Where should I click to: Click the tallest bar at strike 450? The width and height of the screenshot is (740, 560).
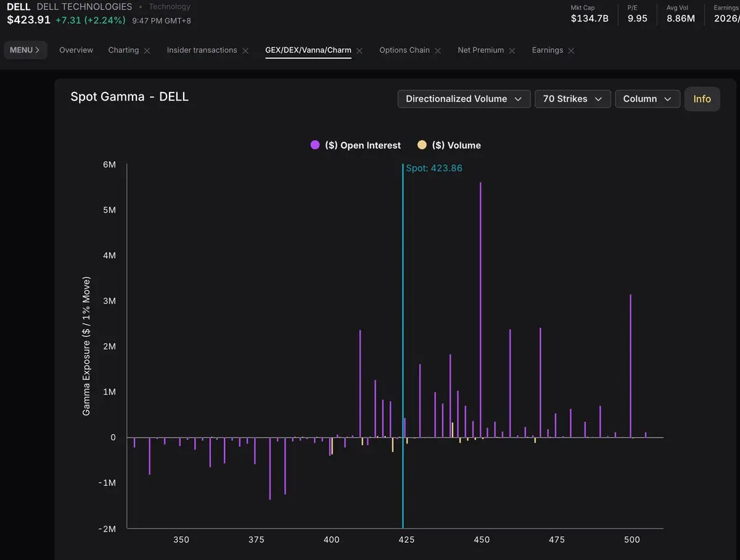[480, 310]
